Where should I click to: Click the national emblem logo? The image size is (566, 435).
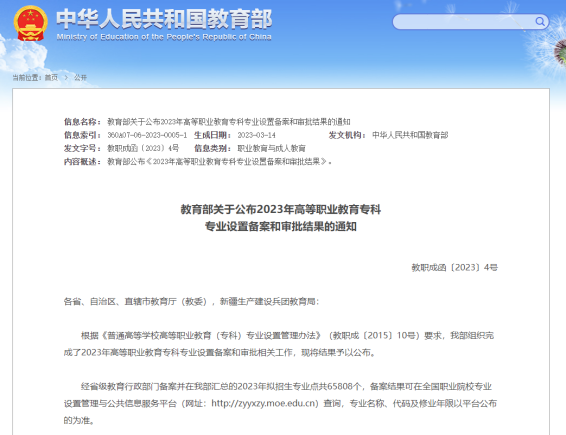click(x=30, y=23)
